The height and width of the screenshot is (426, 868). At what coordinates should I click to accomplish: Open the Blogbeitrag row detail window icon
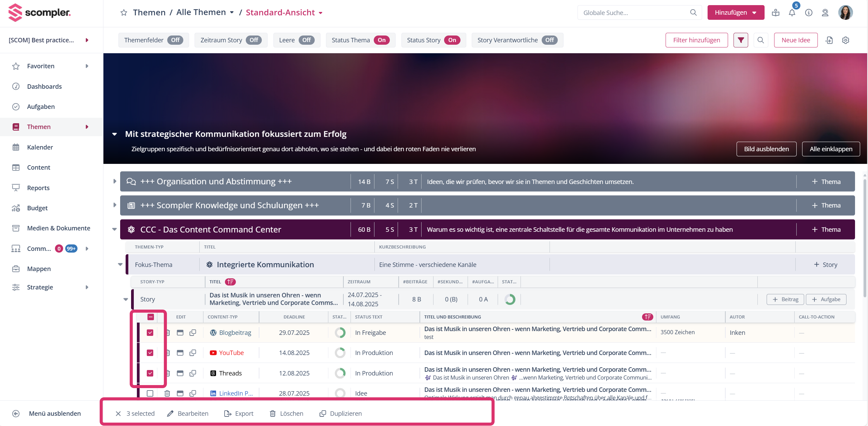click(x=180, y=332)
